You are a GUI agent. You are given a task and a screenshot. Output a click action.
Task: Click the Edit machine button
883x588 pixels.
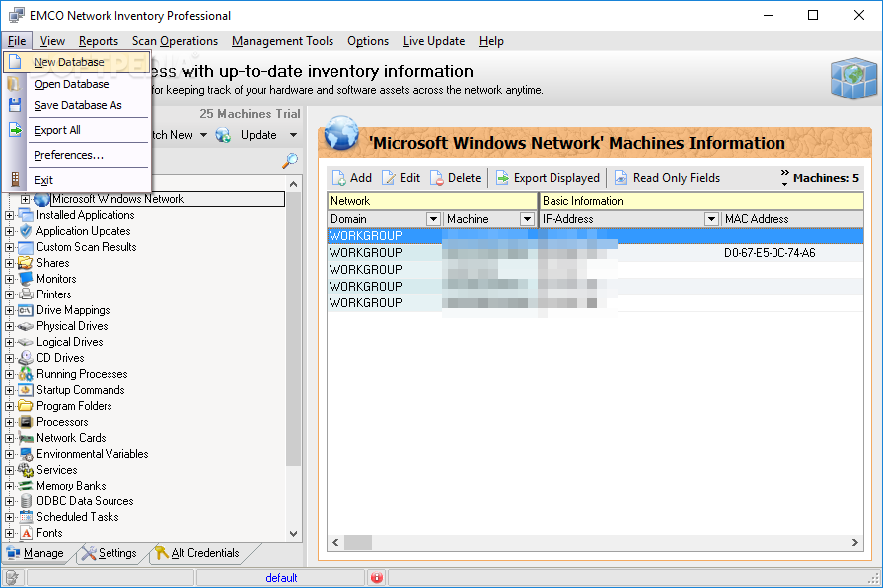[x=401, y=178]
